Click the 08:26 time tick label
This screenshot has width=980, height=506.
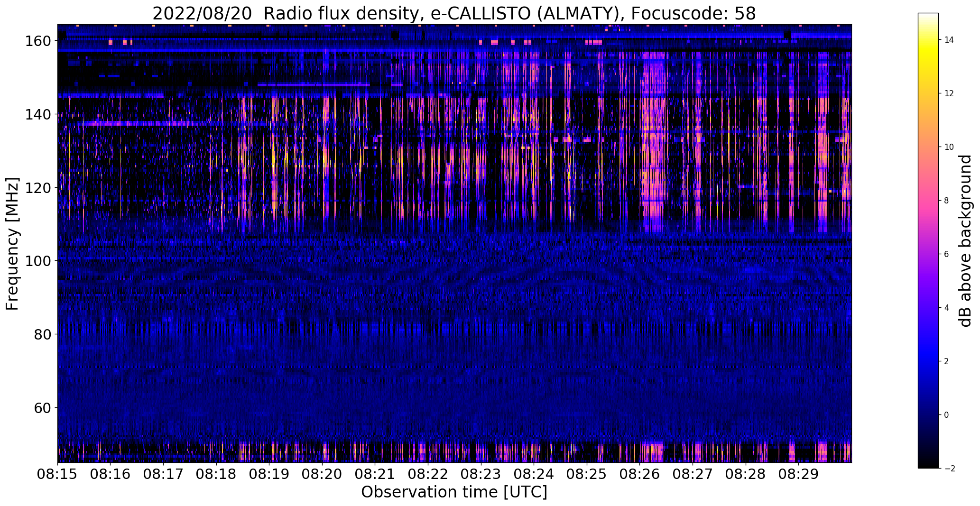640,474
